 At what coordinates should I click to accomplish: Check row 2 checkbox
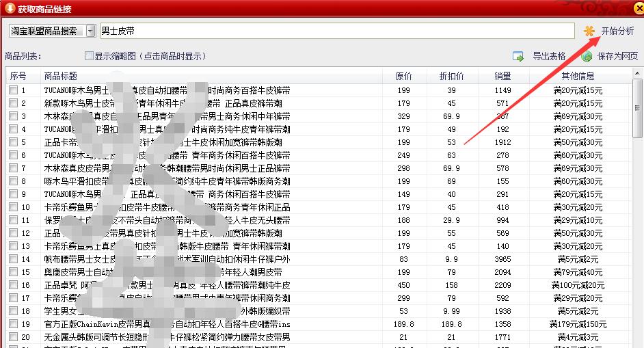pos(14,103)
